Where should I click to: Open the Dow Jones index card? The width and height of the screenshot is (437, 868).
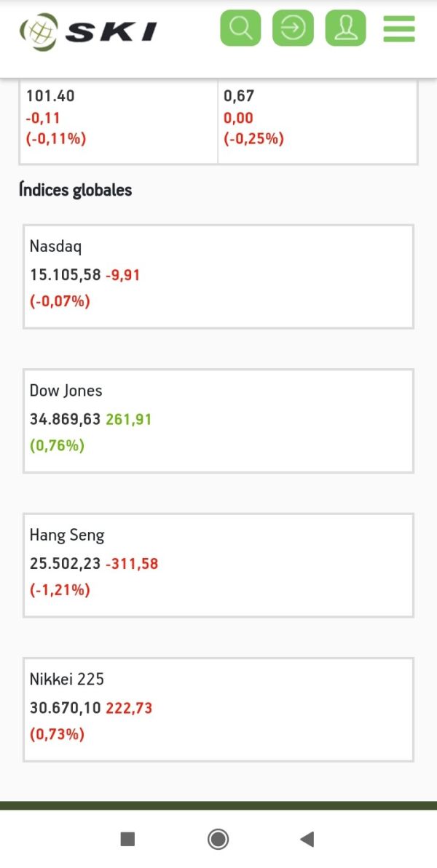click(219, 421)
